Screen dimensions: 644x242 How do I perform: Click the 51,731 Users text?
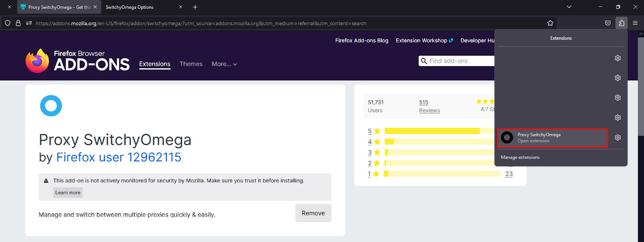click(376, 106)
